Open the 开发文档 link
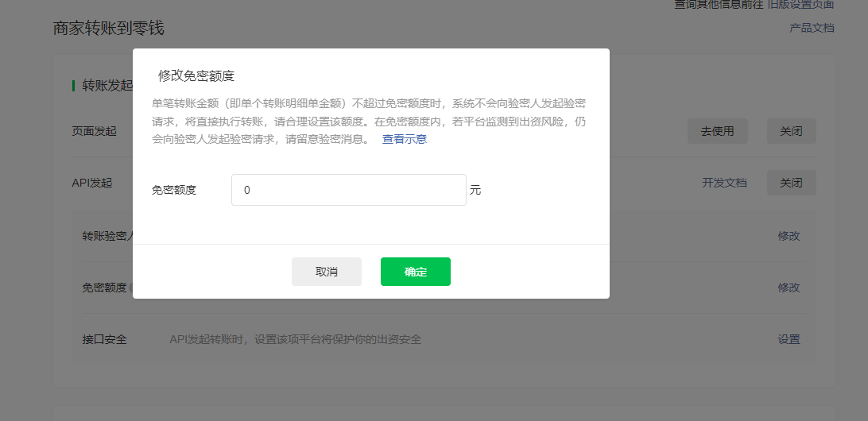 (x=724, y=183)
